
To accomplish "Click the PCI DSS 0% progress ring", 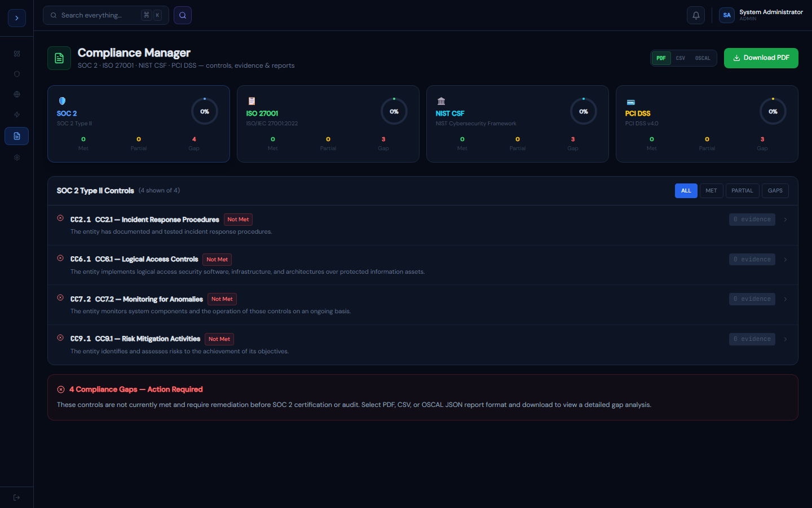I will tap(773, 112).
